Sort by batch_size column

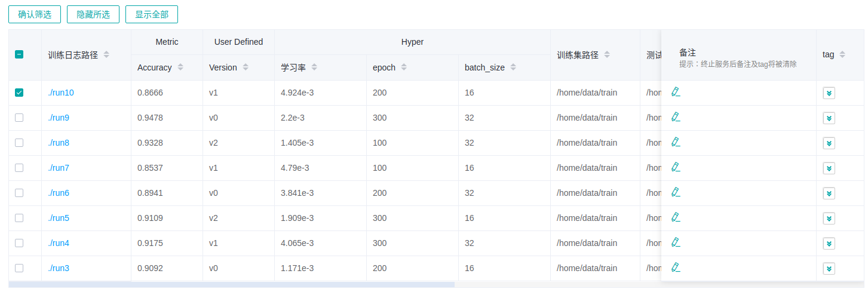513,67
